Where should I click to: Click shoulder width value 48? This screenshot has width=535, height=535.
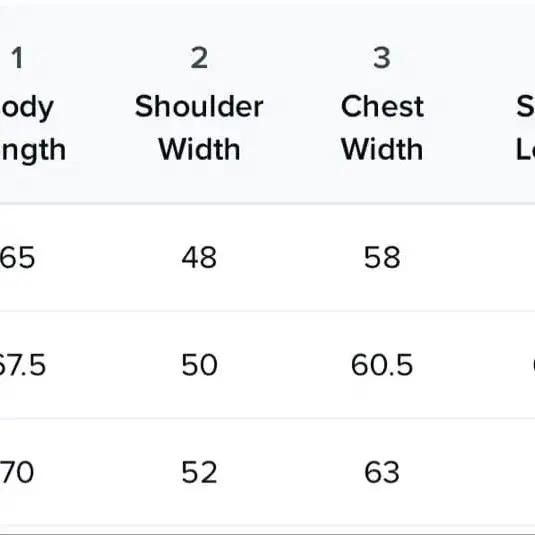click(199, 257)
